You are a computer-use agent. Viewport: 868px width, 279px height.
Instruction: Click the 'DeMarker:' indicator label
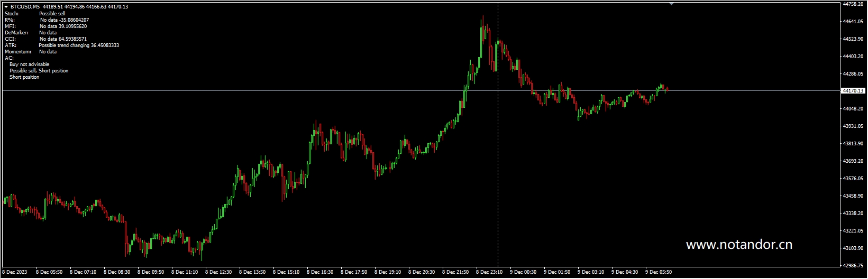pos(16,32)
